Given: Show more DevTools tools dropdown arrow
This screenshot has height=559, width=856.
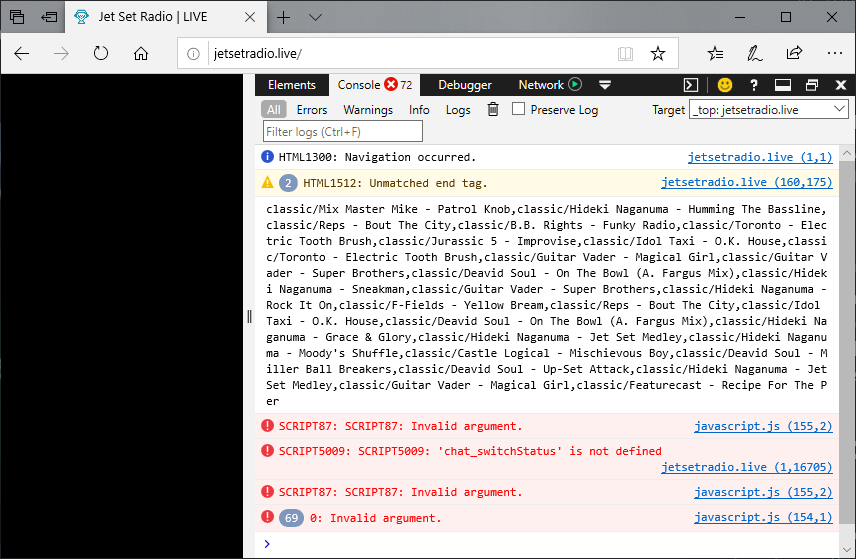Looking at the screenshot, I should (605, 85).
